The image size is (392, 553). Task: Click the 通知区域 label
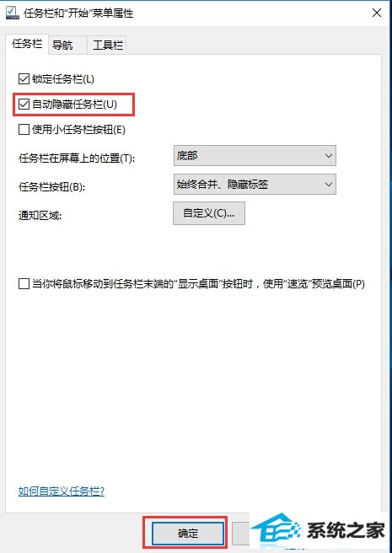point(40,215)
